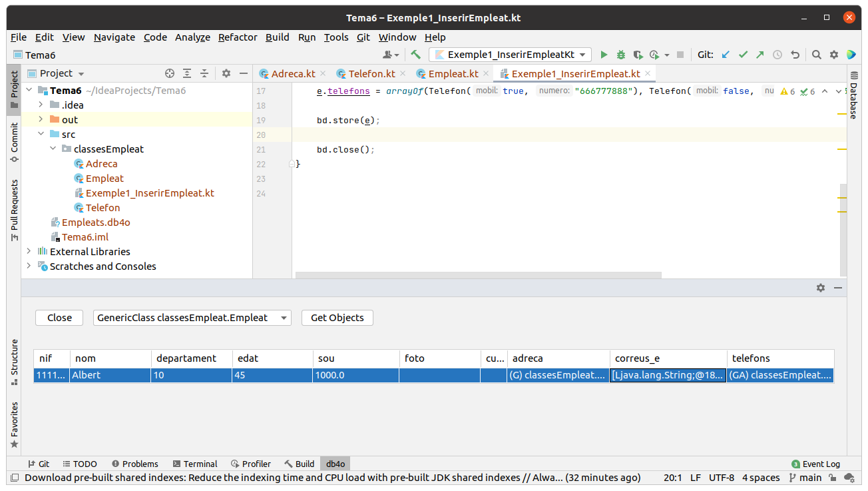Click the editor horizontal scrollbar
The height and width of the screenshot is (491, 868).
tap(478, 274)
